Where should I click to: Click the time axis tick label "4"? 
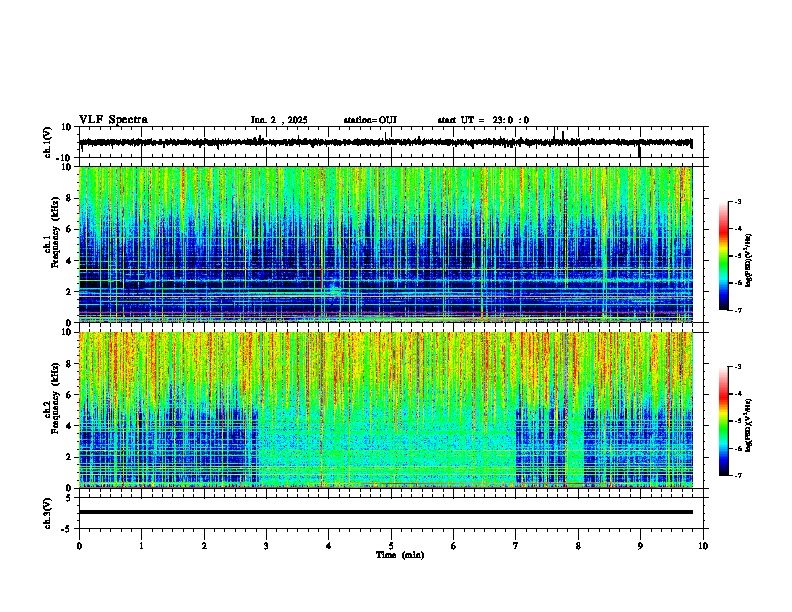pyautogui.click(x=329, y=546)
